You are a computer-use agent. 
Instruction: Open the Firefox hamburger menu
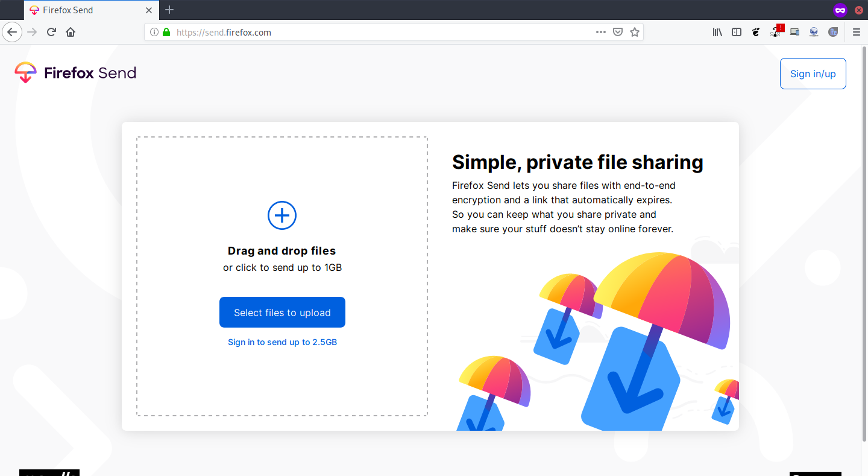pyautogui.click(x=857, y=32)
